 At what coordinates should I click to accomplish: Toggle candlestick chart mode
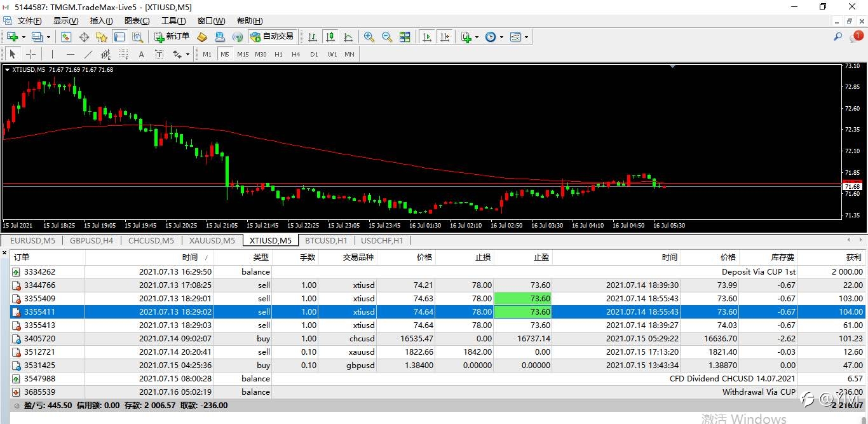pyautogui.click(x=330, y=37)
